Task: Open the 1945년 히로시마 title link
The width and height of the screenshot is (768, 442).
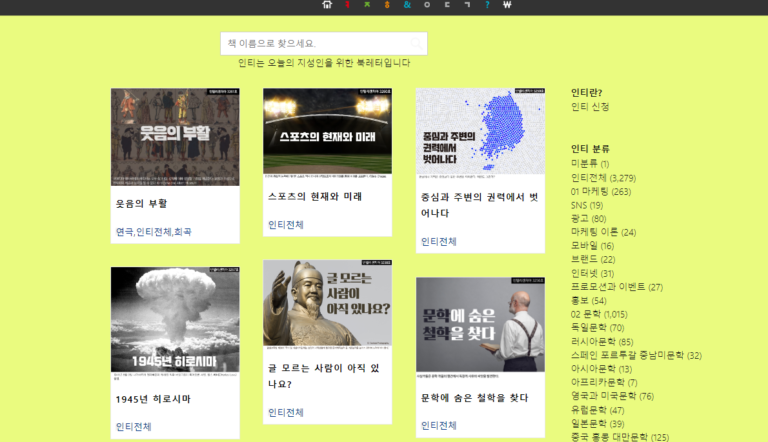Action: pyautogui.click(x=153, y=399)
